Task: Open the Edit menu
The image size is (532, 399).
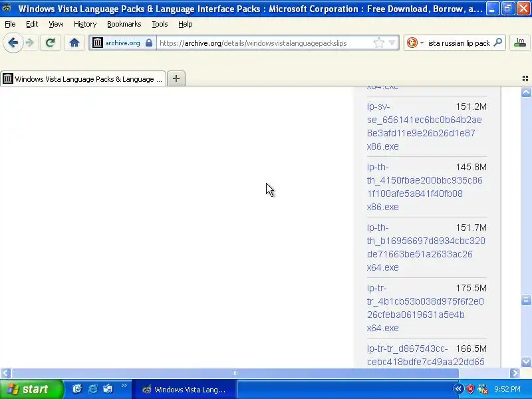Action: tap(32, 24)
